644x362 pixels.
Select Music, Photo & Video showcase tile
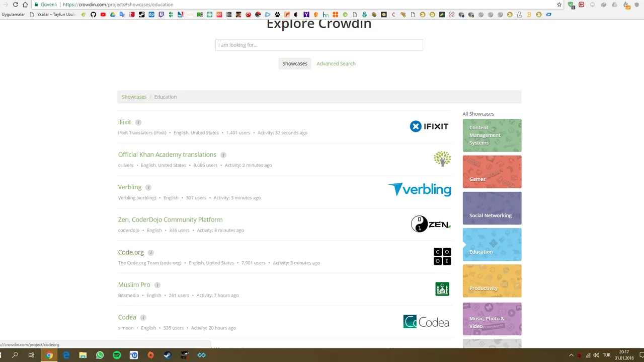[492, 319]
